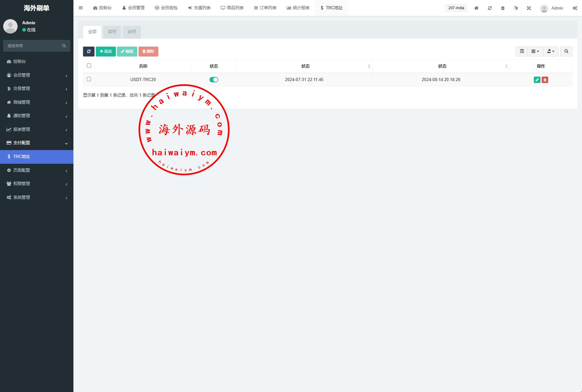Expand the 会员管理 sidebar menu
The height and width of the screenshot is (392, 582).
(37, 75)
